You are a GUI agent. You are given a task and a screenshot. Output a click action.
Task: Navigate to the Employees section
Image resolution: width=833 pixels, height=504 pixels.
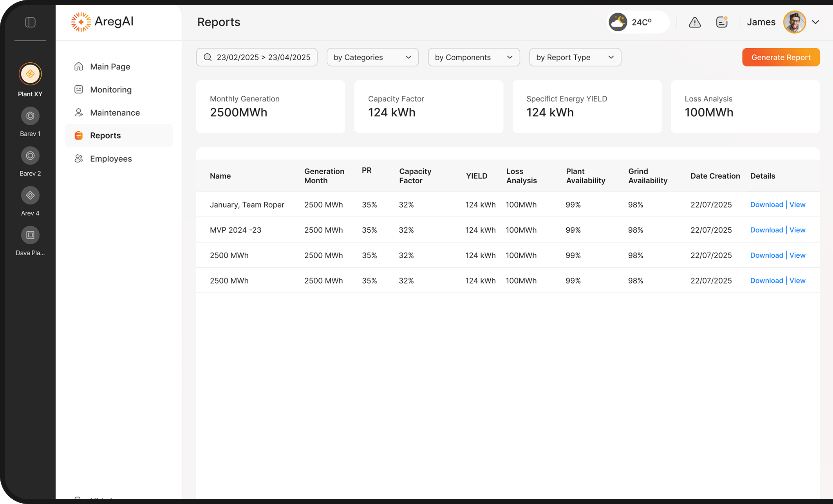click(111, 159)
